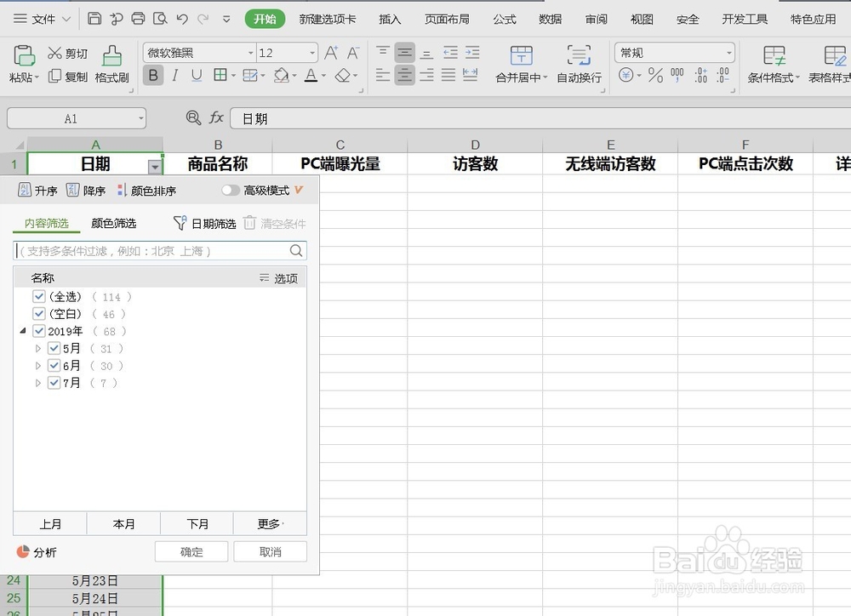
Task: Open the font color swatch picker
Action: coord(323,76)
